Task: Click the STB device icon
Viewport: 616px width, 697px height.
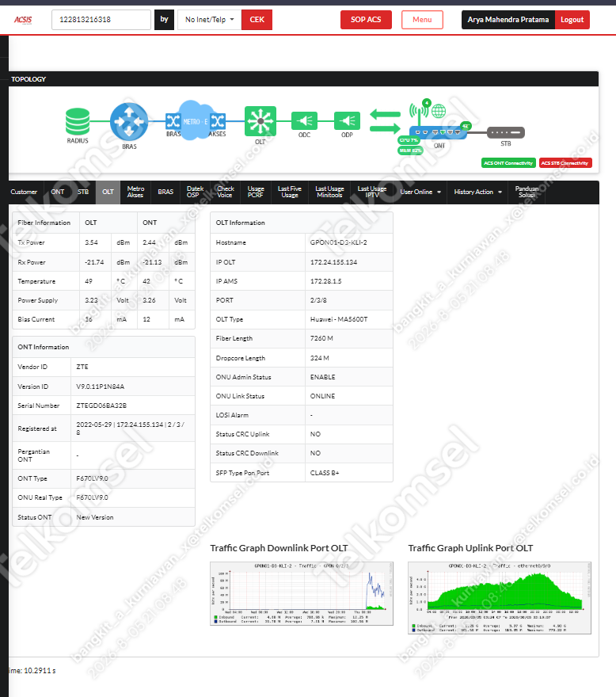Action: coord(506,132)
